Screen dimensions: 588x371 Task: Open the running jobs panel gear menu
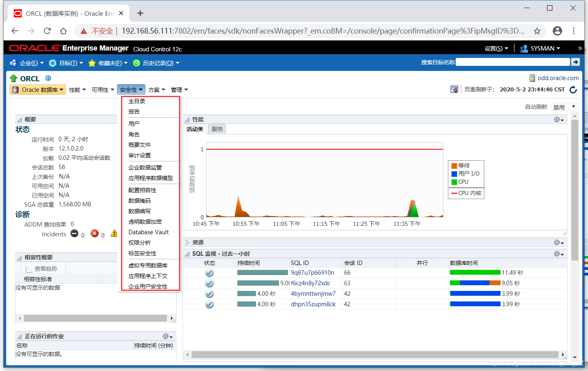tap(168, 336)
